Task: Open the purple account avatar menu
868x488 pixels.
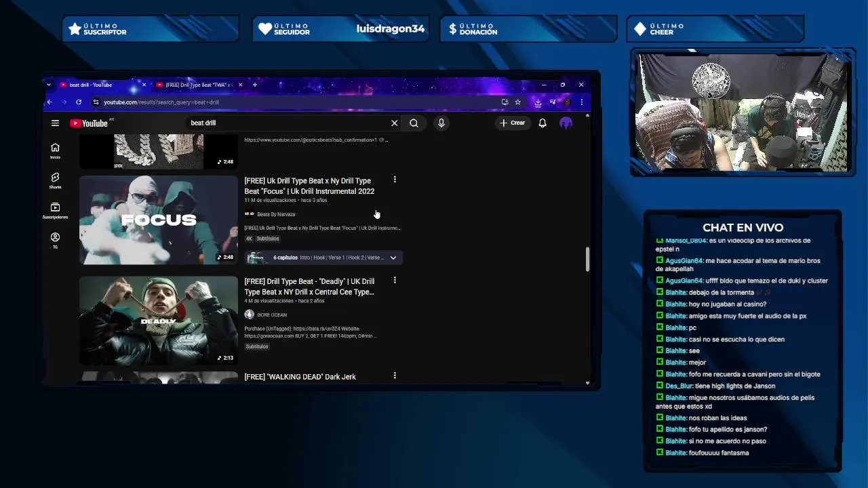Action: click(566, 123)
